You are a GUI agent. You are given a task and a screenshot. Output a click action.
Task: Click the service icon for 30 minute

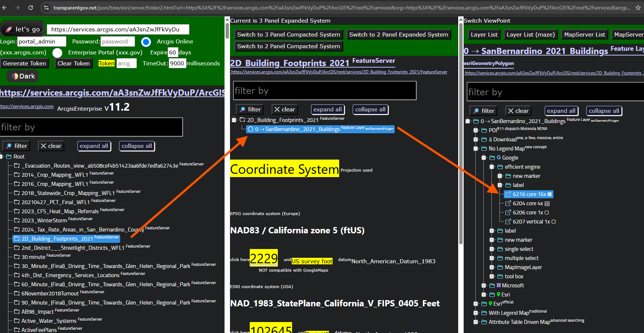tap(17, 257)
